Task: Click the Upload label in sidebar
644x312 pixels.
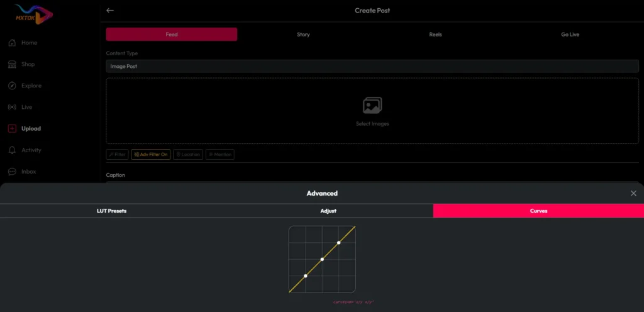Action: (31, 128)
